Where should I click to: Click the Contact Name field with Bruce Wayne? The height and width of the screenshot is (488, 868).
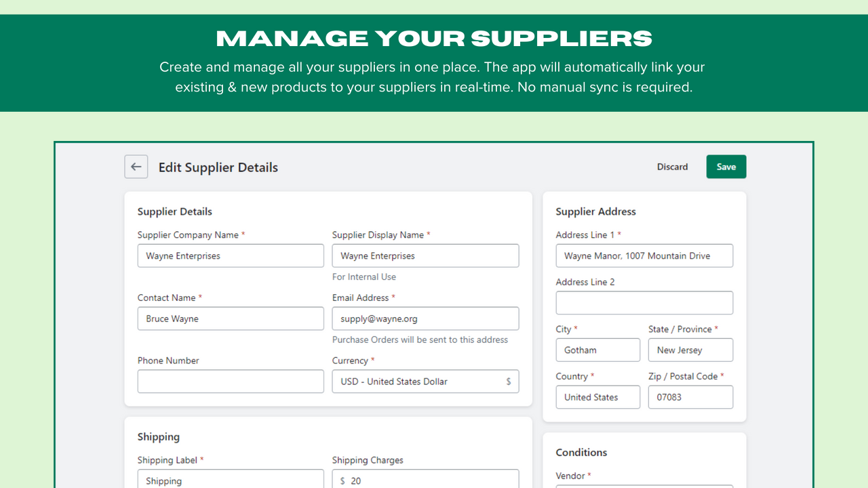tap(231, 318)
